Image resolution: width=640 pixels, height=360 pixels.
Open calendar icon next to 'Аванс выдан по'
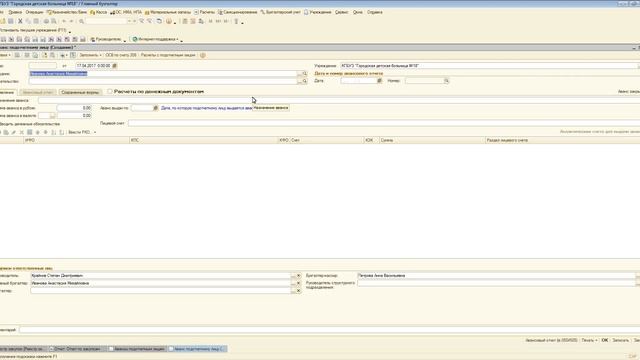(x=156, y=108)
